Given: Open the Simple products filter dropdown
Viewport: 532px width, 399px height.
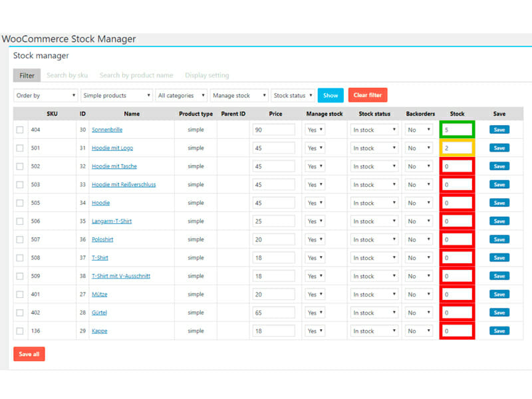Looking at the screenshot, I should 117,96.
